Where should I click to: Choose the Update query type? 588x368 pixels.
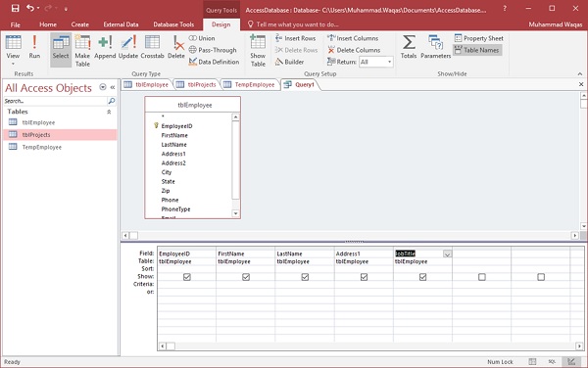[x=128, y=47]
